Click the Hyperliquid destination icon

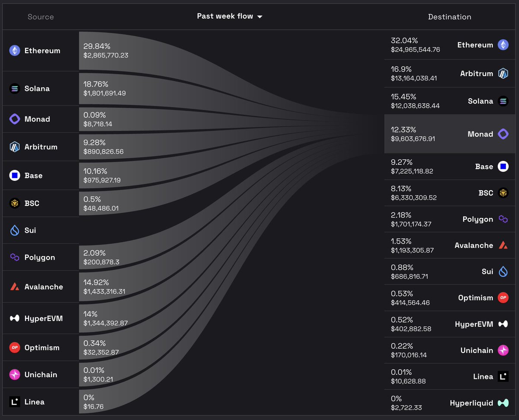[503, 403]
